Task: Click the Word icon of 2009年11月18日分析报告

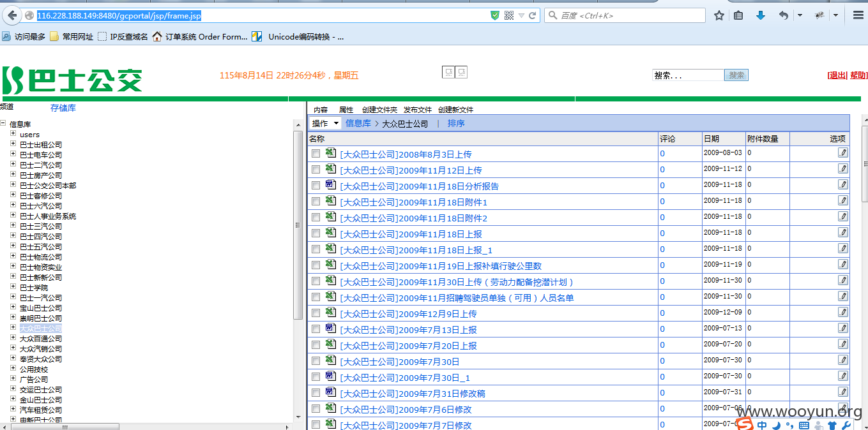Action: tap(330, 185)
